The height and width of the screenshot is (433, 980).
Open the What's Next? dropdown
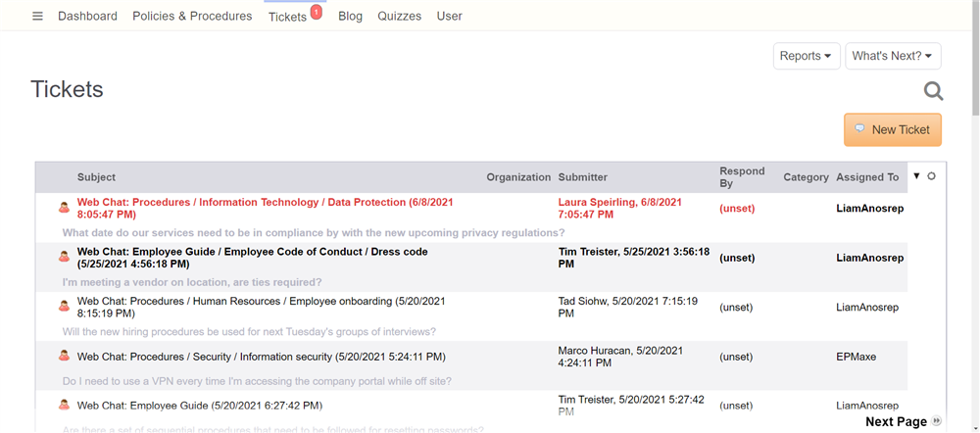893,56
